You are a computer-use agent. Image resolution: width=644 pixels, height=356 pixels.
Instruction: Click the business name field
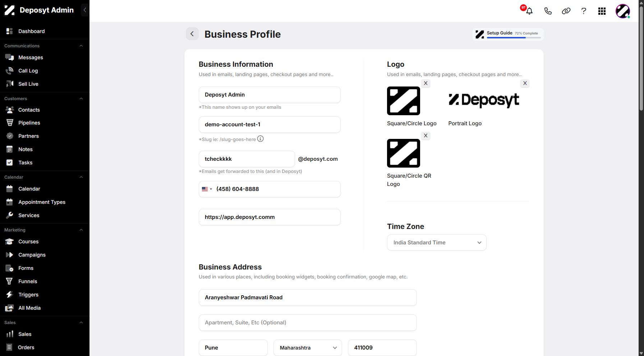[x=270, y=95]
